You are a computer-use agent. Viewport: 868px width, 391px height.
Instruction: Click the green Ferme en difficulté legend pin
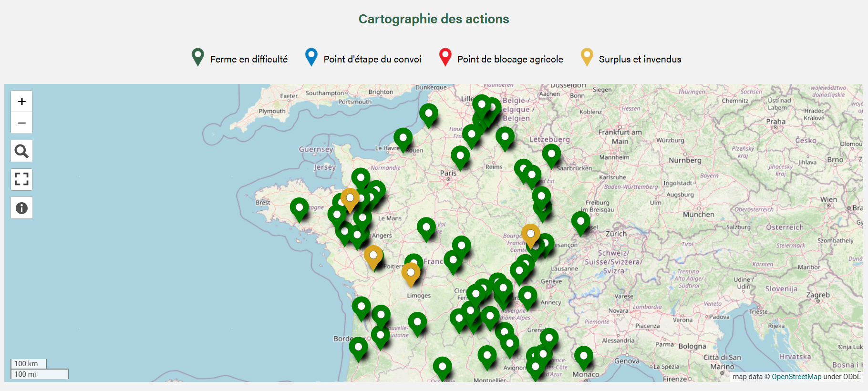tap(198, 57)
